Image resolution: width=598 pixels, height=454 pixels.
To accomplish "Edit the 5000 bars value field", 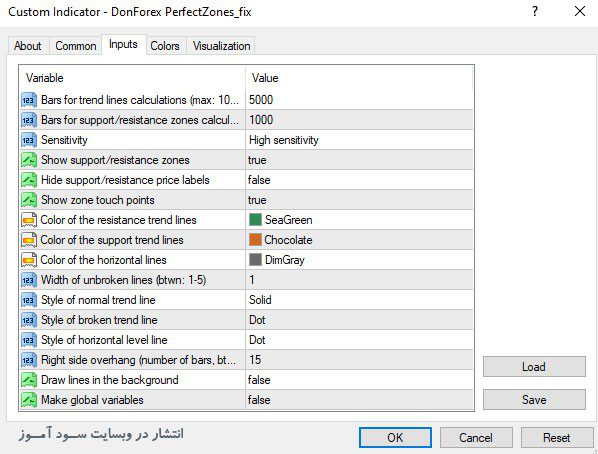I will [x=359, y=100].
